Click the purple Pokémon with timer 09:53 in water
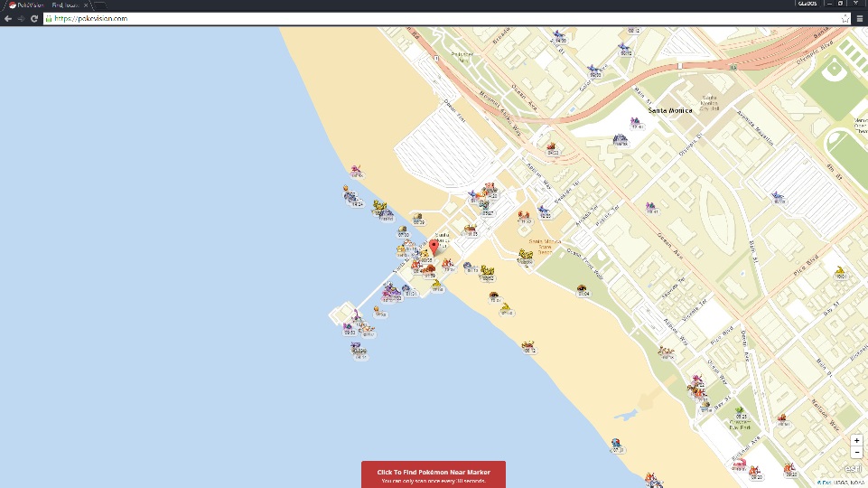The height and width of the screenshot is (488, 868). coord(349,328)
